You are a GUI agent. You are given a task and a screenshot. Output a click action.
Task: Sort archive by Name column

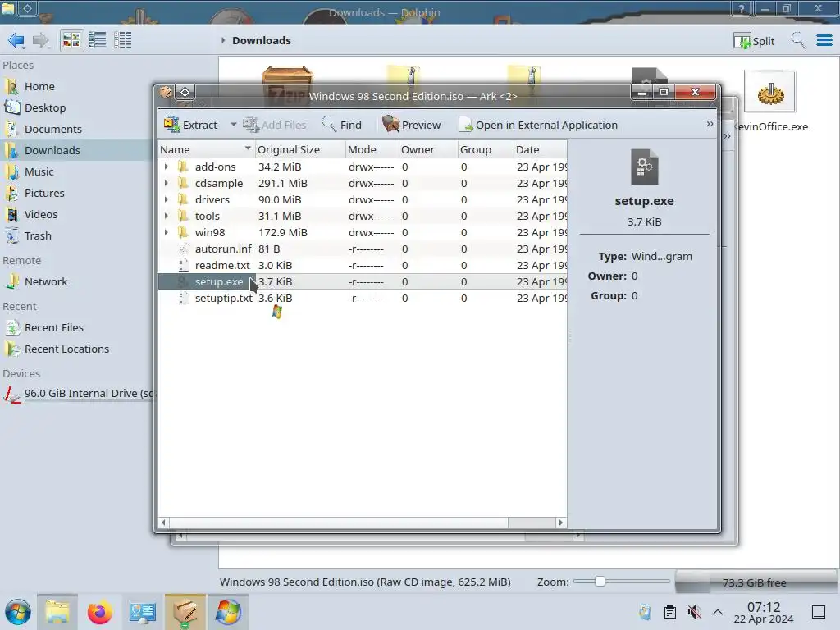click(206, 149)
